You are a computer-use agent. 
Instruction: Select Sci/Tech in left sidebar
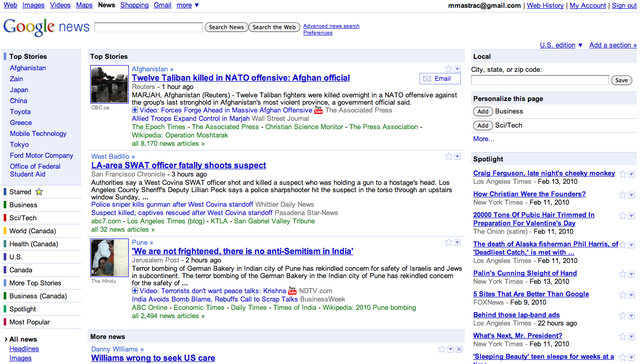[23, 218]
